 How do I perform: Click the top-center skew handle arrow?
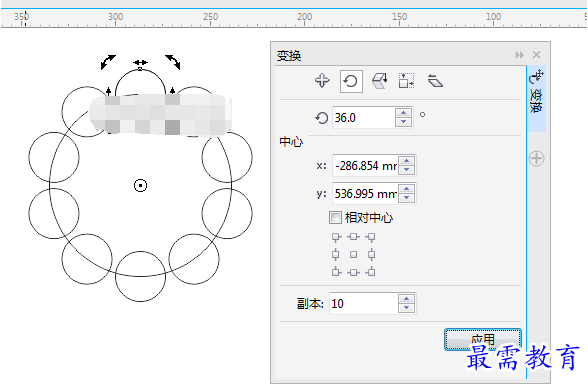pyautogui.click(x=141, y=63)
